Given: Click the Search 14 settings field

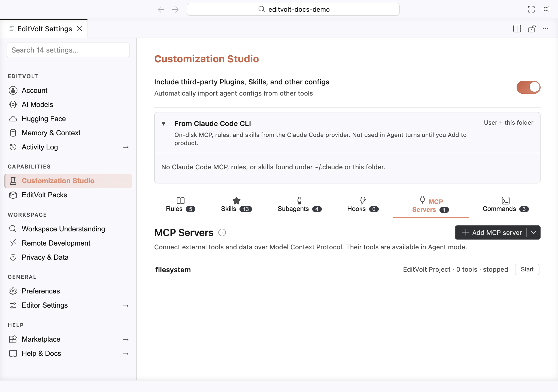Looking at the screenshot, I should click(x=68, y=50).
